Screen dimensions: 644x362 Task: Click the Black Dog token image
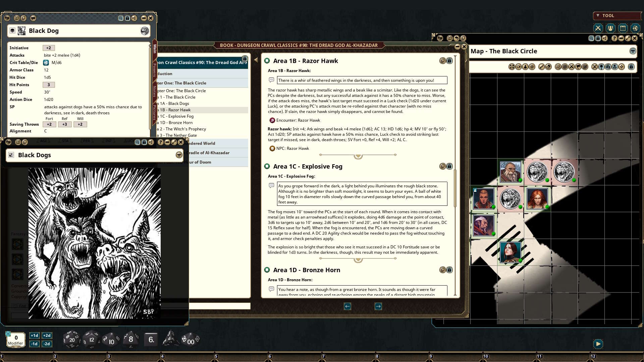click(x=145, y=31)
